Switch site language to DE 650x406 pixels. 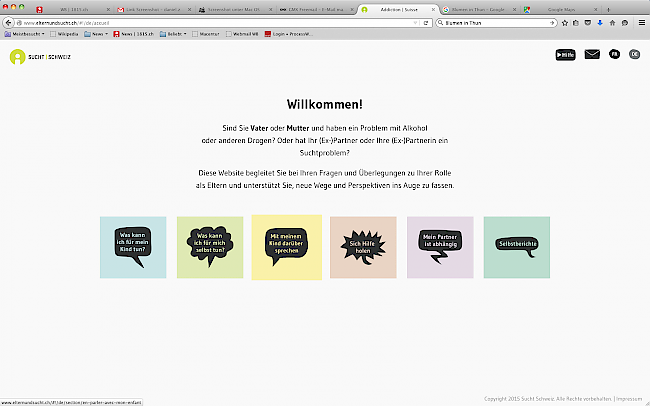click(x=634, y=55)
